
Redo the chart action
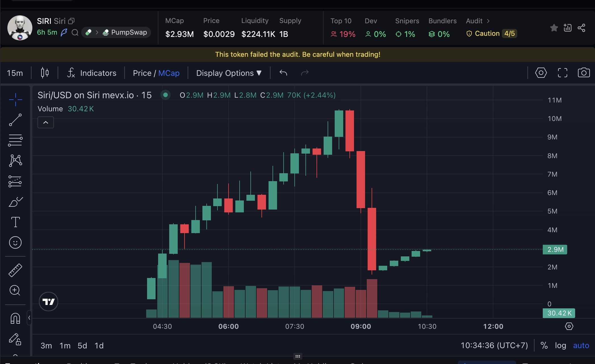click(305, 73)
